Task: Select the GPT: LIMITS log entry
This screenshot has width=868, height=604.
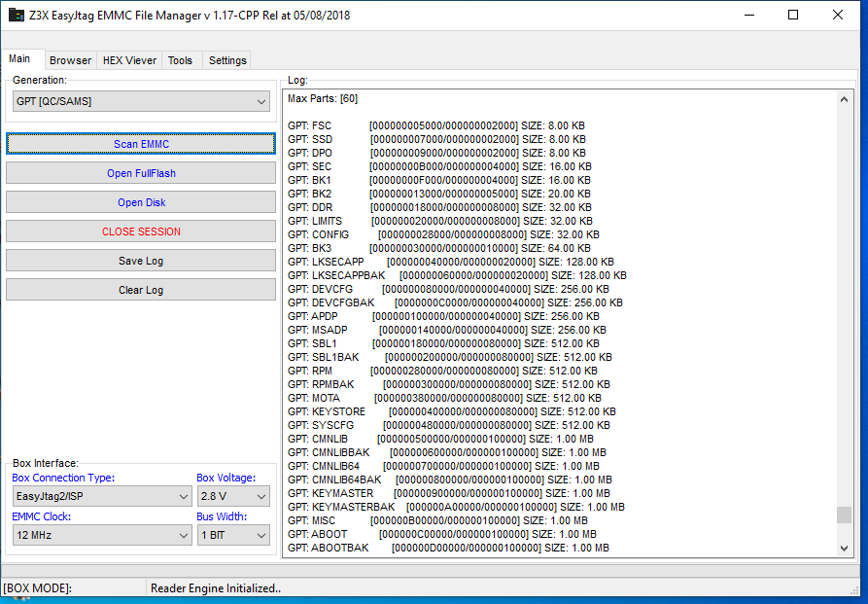Action: click(x=439, y=221)
